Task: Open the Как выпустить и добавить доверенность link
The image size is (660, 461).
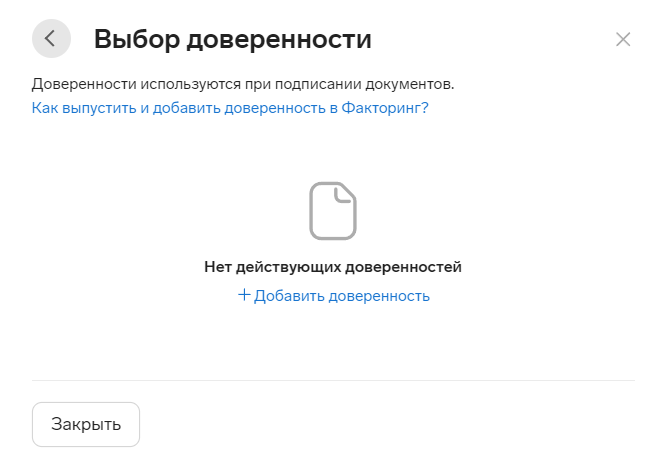Action: click(230, 108)
